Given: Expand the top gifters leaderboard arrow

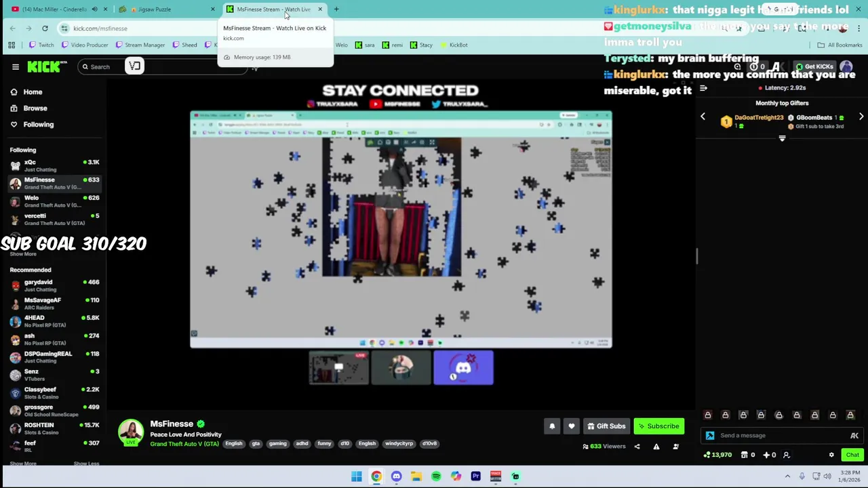Looking at the screenshot, I should point(782,138).
